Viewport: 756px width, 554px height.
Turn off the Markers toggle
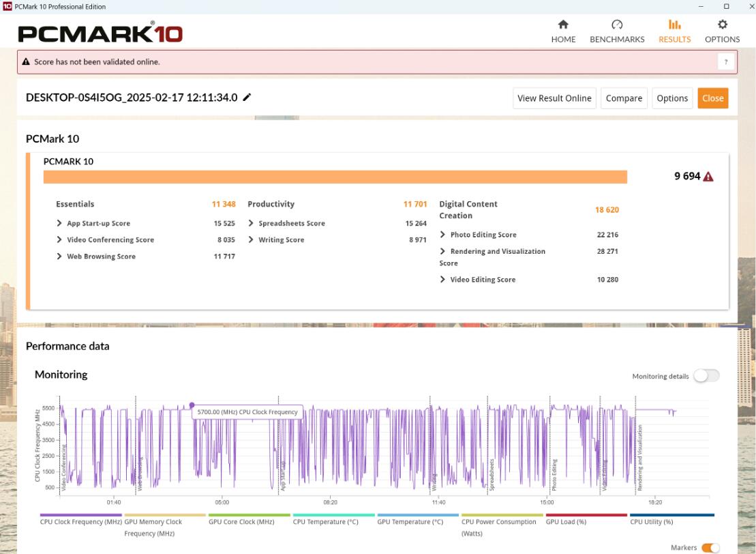[710, 548]
